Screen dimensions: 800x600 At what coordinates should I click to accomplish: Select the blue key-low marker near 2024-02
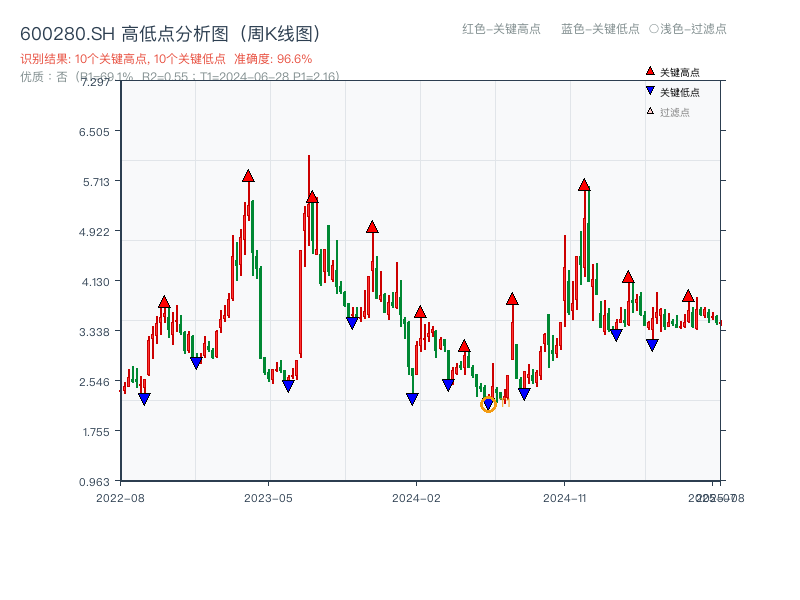tap(412, 399)
